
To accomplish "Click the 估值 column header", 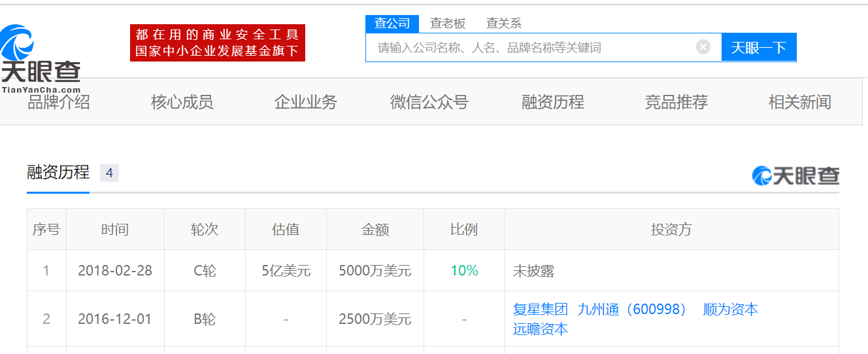I will (286, 229).
